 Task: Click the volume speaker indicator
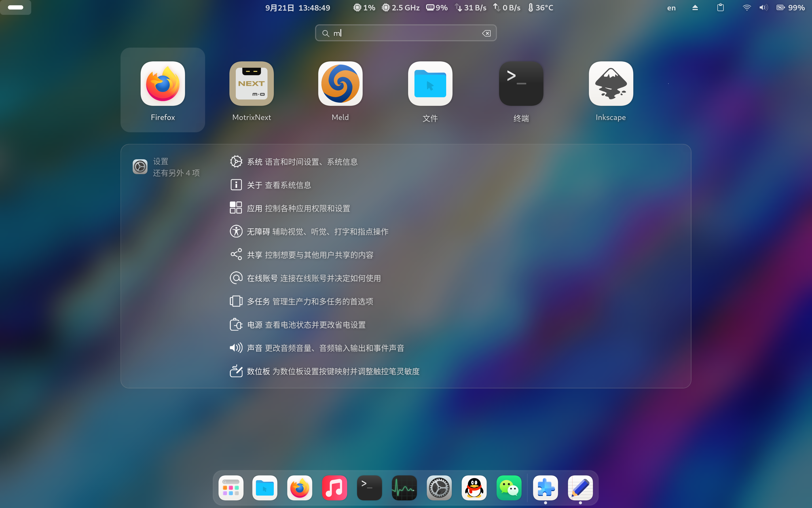pos(764,7)
